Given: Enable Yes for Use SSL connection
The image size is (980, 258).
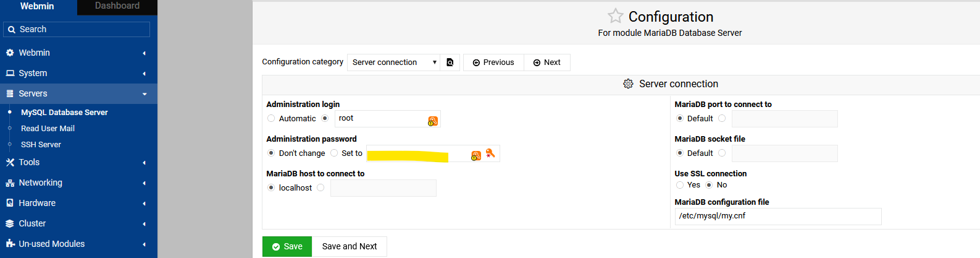Looking at the screenshot, I should click(680, 185).
